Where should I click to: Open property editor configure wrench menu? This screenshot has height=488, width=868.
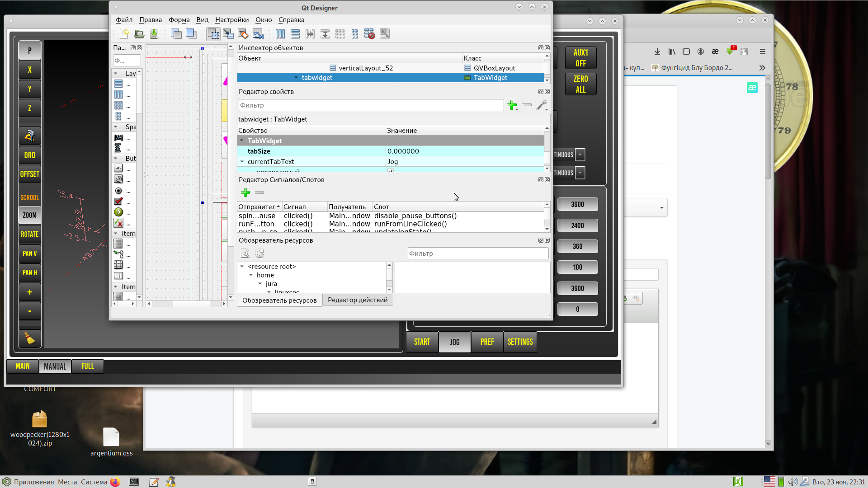click(542, 105)
